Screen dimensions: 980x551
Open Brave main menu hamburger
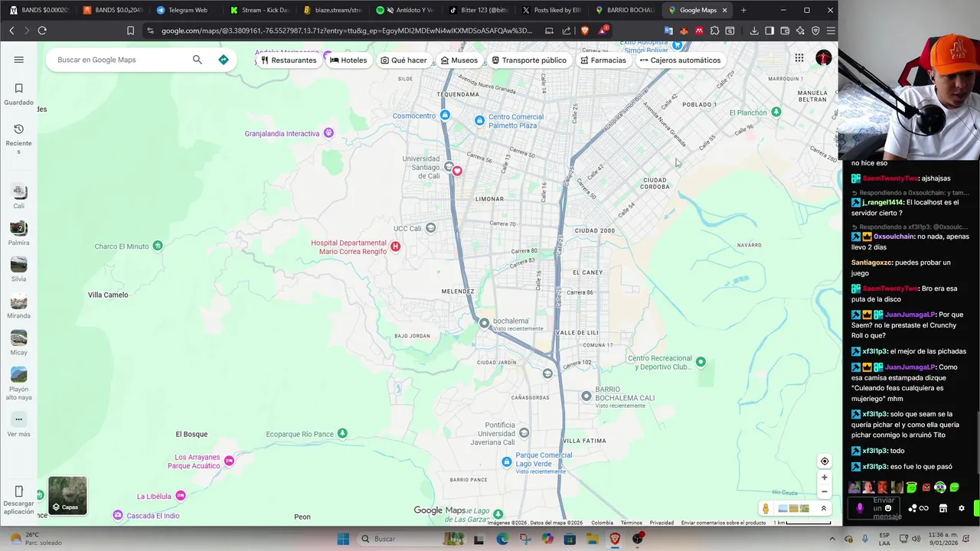(831, 31)
